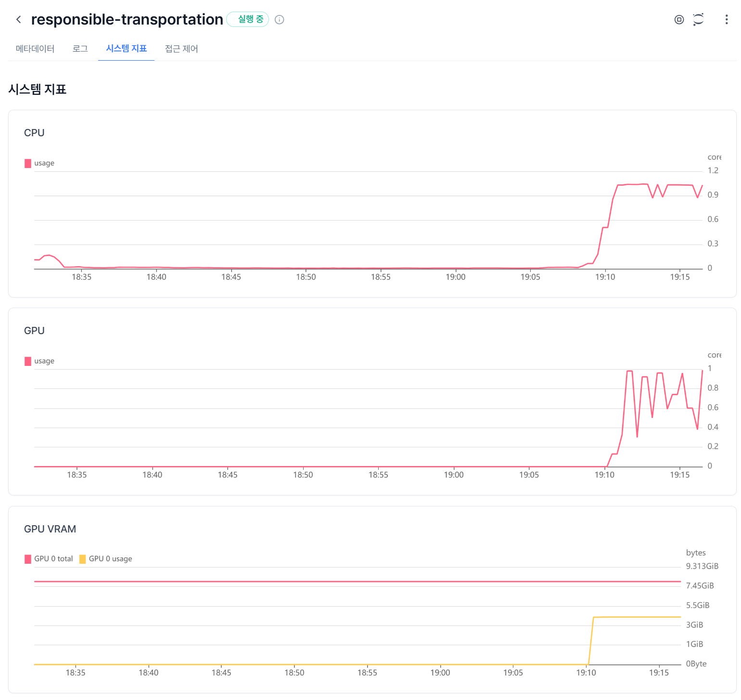The image size is (741, 700).
Task: Click the GPU chart title above its usage legend
Action: click(34, 331)
